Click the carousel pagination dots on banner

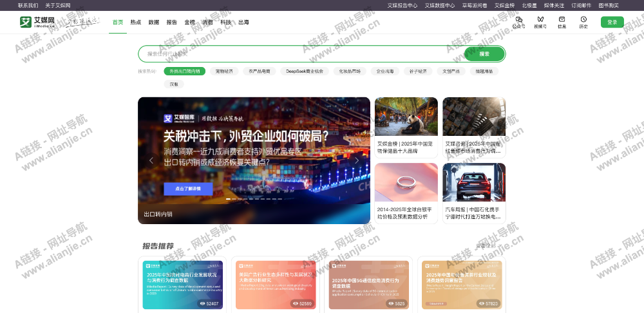254,199
